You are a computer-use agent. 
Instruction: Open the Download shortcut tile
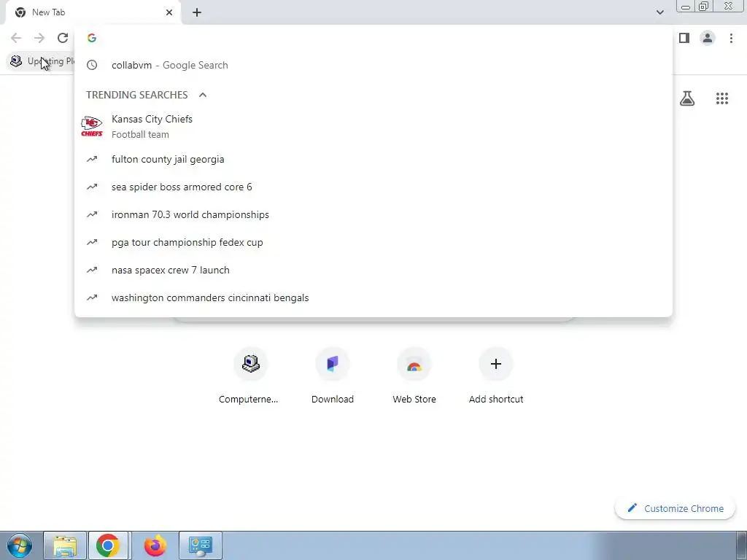333,376
